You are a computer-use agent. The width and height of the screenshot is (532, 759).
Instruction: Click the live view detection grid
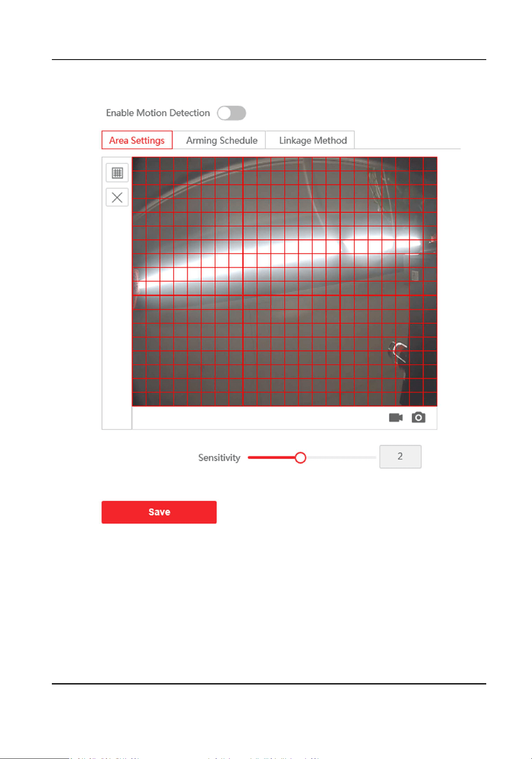point(285,282)
